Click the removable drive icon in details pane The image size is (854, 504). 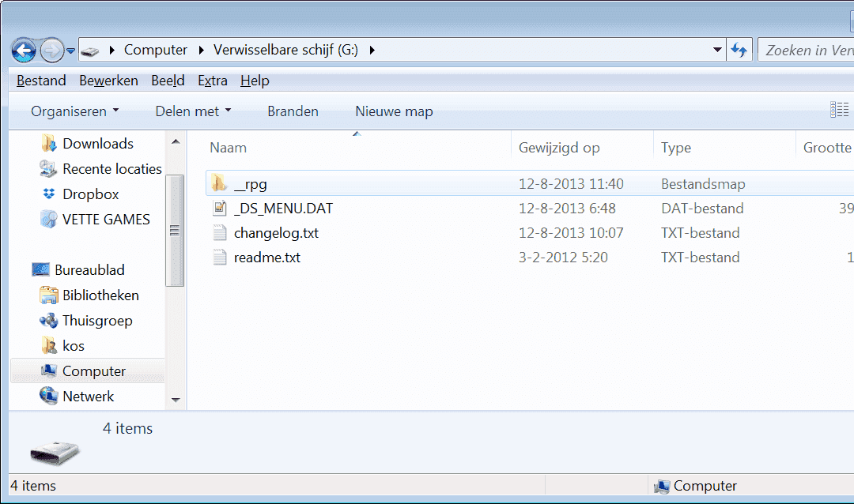coord(55,453)
